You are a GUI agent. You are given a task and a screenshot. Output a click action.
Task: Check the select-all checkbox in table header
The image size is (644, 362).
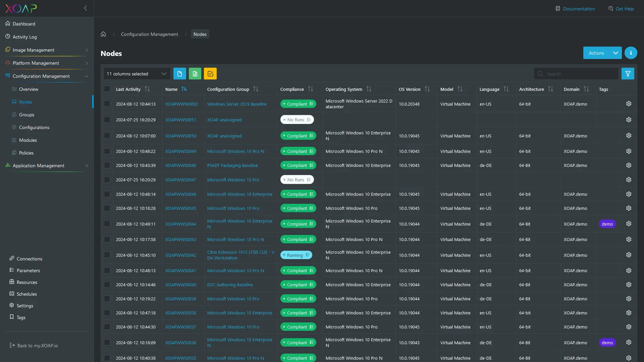tap(107, 89)
